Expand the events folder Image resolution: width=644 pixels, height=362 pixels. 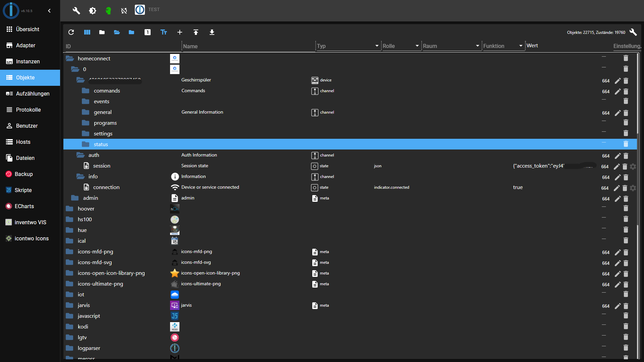(x=86, y=101)
